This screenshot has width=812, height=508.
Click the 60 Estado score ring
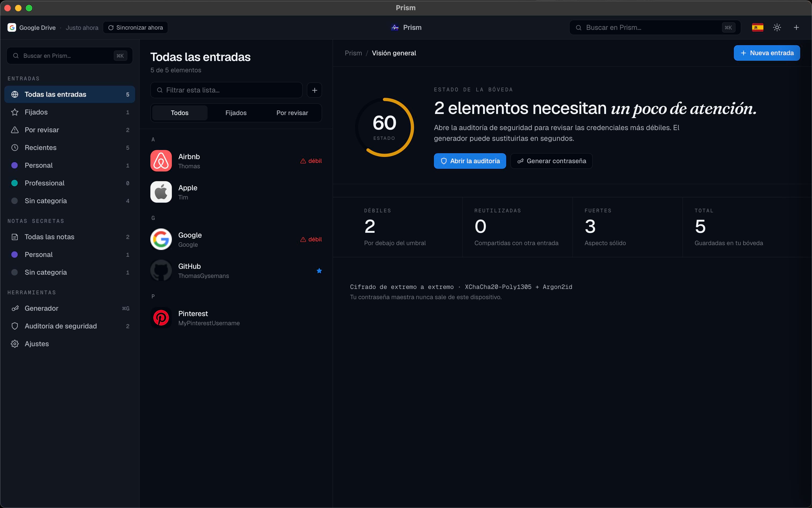(x=385, y=127)
